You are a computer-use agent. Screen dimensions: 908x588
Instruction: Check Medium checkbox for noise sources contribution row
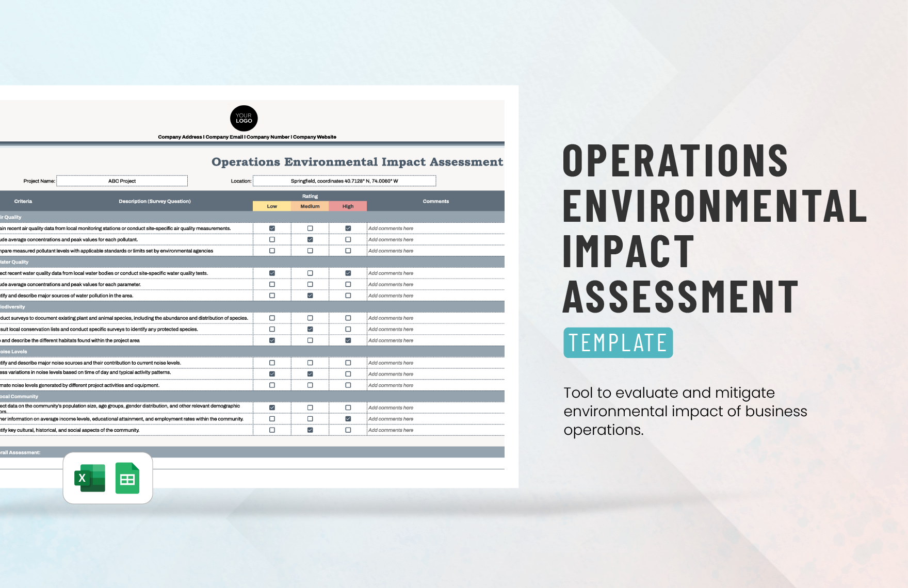310,363
